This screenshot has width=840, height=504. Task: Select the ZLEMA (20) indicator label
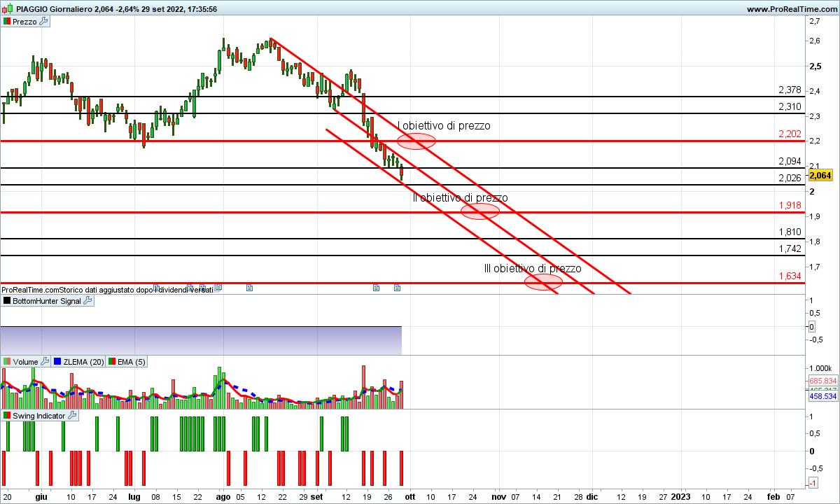pos(83,362)
